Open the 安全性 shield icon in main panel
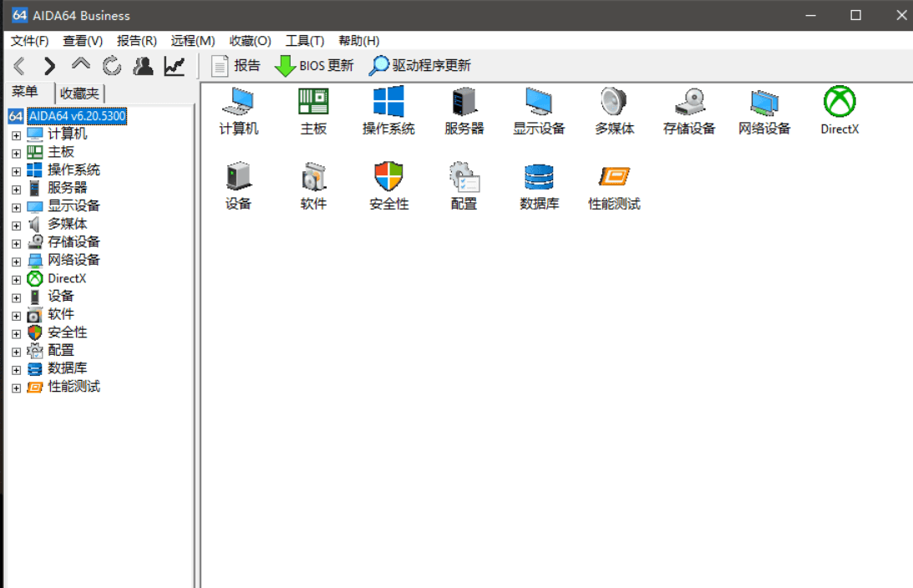 pyautogui.click(x=388, y=186)
